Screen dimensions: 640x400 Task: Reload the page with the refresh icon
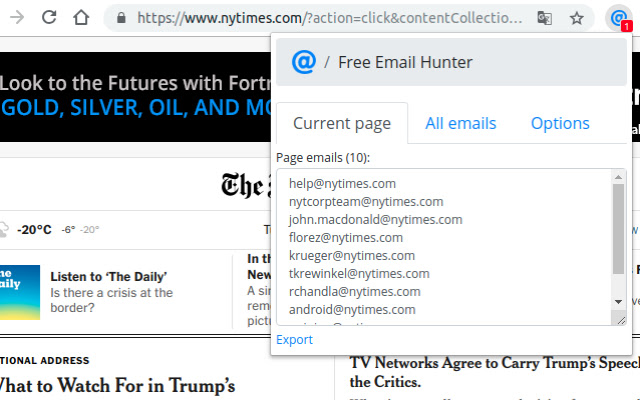coord(49,17)
